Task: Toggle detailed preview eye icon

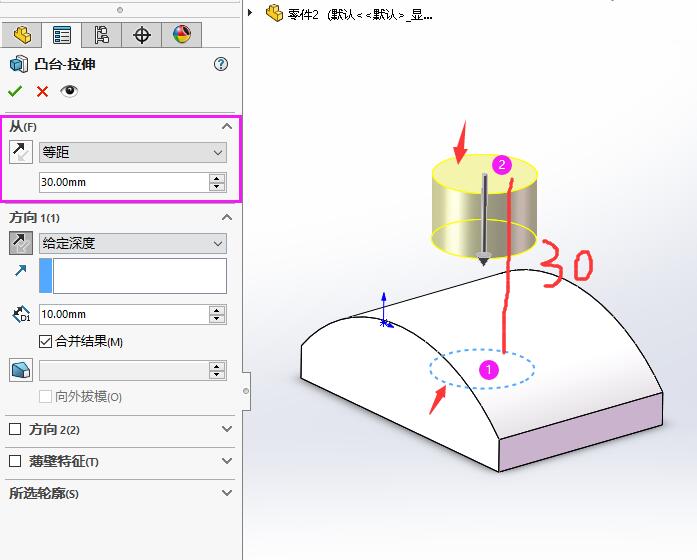Action: [69, 91]
